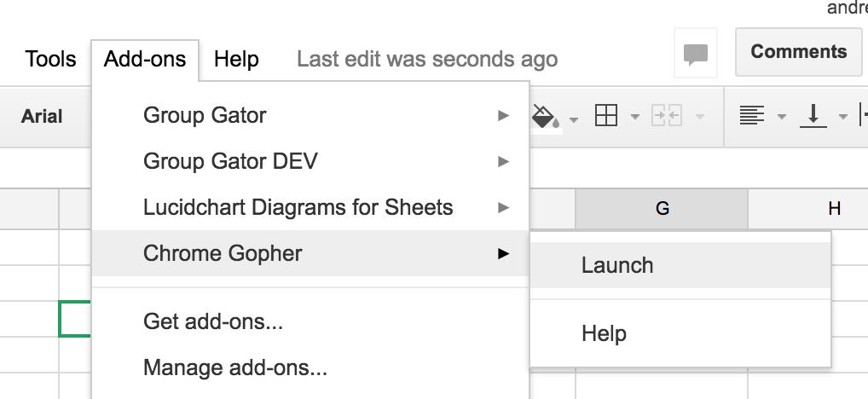Choose Manage add-ons... menu entry
Viewport: 868px width, 399px height.
(x=235, y=368)
